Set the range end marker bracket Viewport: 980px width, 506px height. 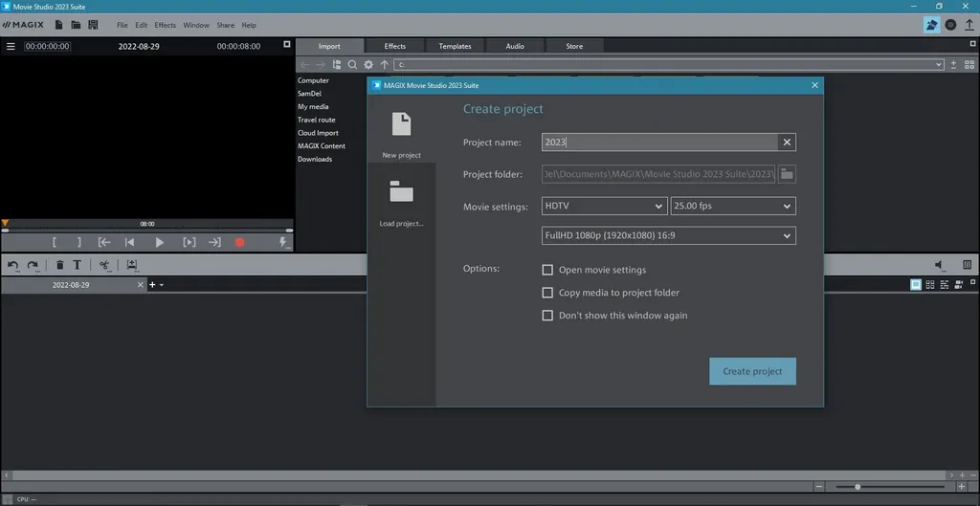(x=78, y=242)
